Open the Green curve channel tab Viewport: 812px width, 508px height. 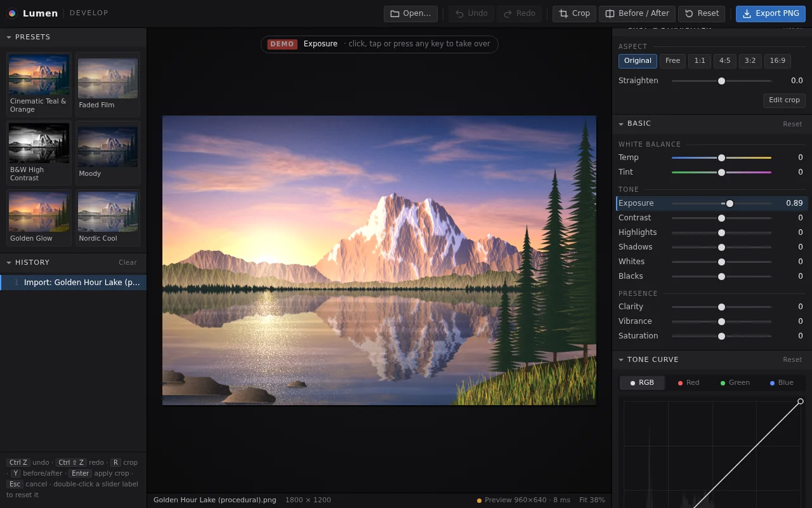tap(735, 383)
